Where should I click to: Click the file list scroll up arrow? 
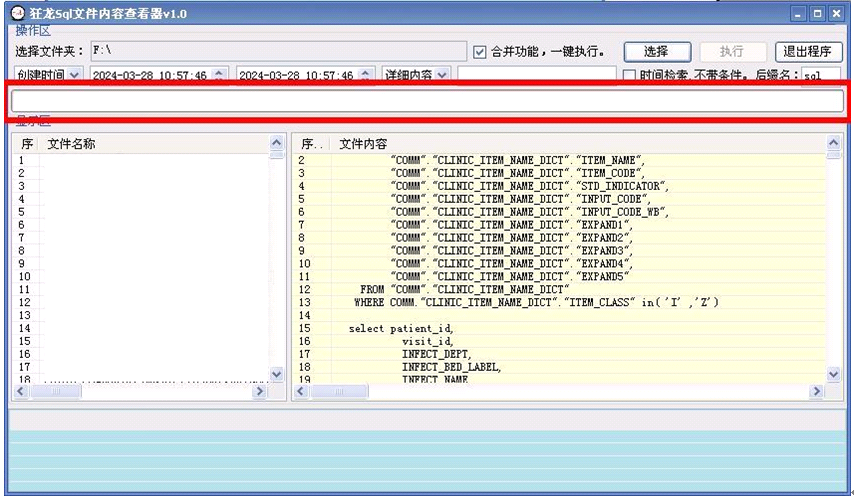277,143
